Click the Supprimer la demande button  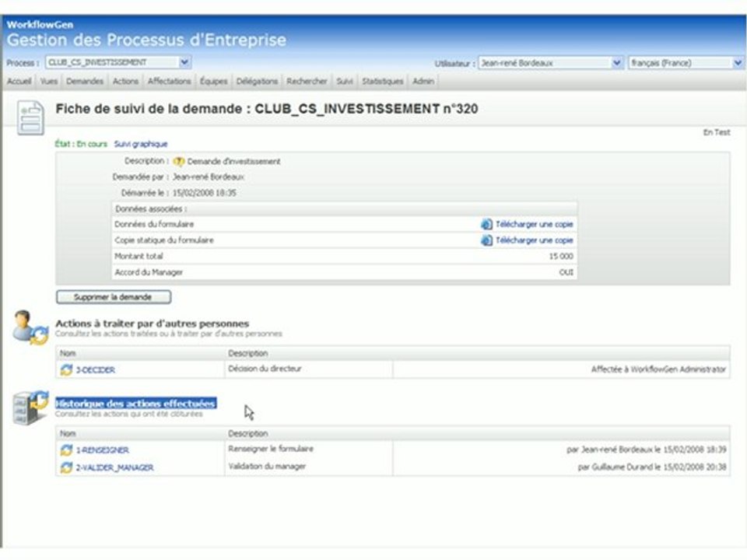click(x=114, y=297)
